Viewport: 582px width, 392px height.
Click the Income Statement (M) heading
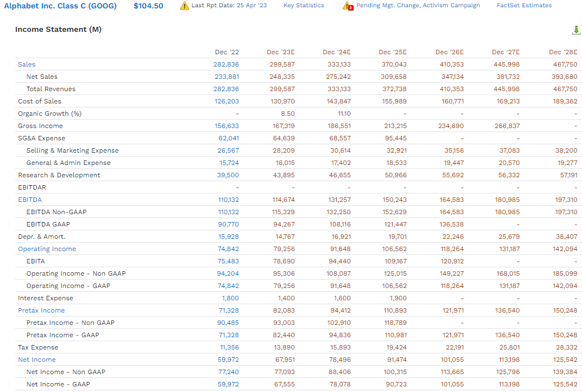click(x=58, y=29)
